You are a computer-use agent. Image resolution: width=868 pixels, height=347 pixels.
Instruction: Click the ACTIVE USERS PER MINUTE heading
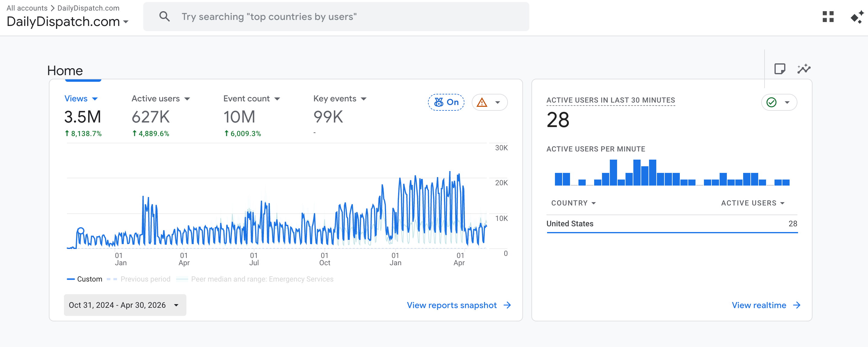(x=596, y=149)
